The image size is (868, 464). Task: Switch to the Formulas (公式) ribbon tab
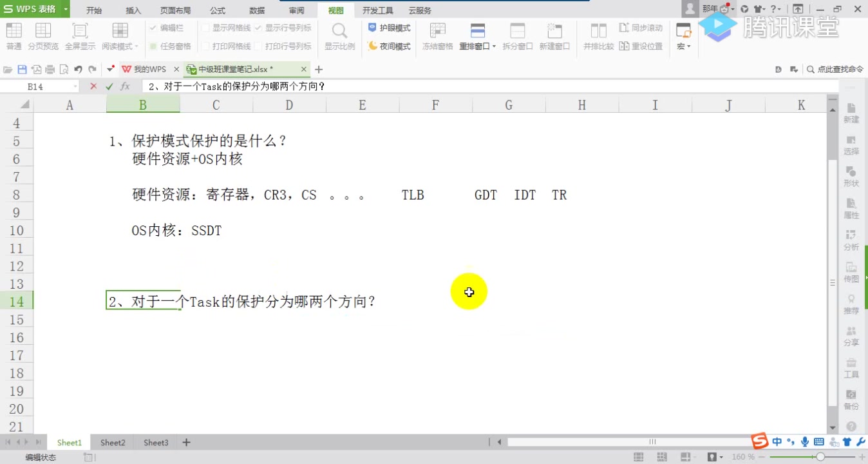pos(218,10)
